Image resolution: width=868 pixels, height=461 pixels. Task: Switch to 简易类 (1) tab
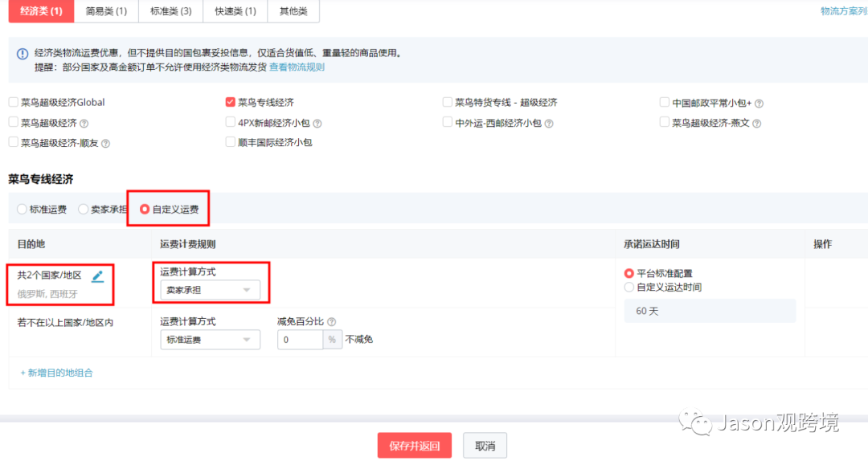[x=106, y=11]
